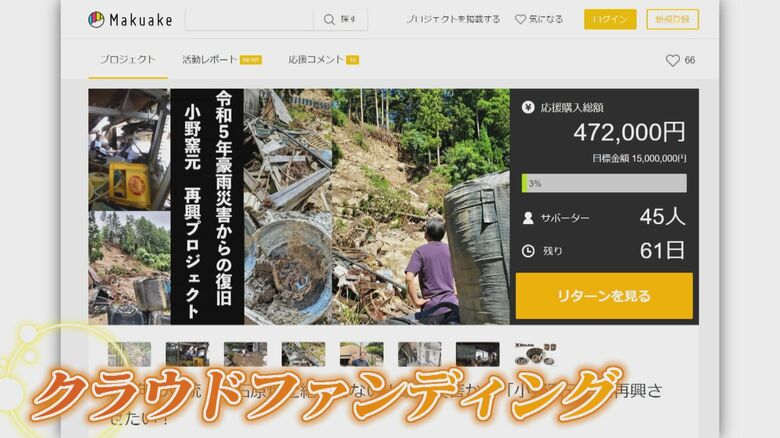Click the heart like counter showing 66
Image resolution: width=780 pixels, height=438 pixels.
click(x=680, y=60)
